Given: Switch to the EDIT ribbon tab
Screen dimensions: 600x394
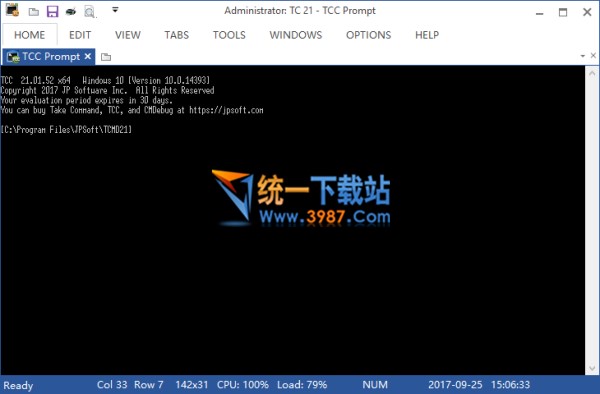Looking at the screenshot, I should coord(80,35).
